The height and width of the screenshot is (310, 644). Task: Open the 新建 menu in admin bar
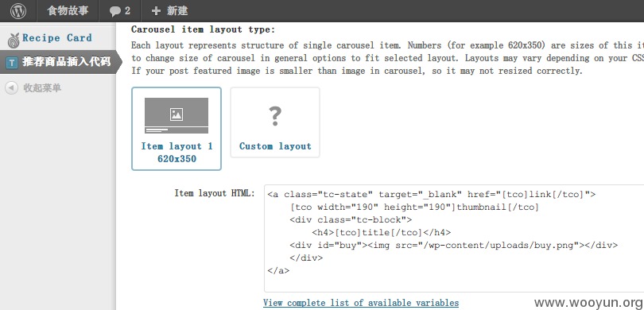click(170, 11)
